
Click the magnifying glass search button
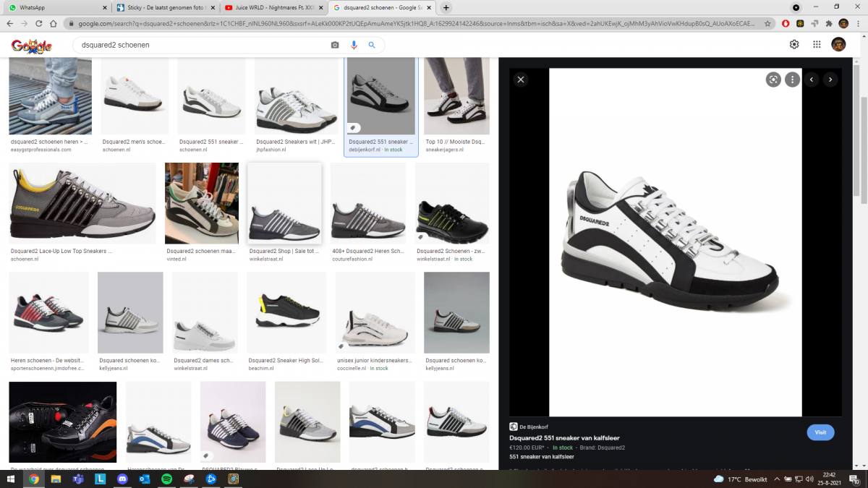click(x=372, y=45)
